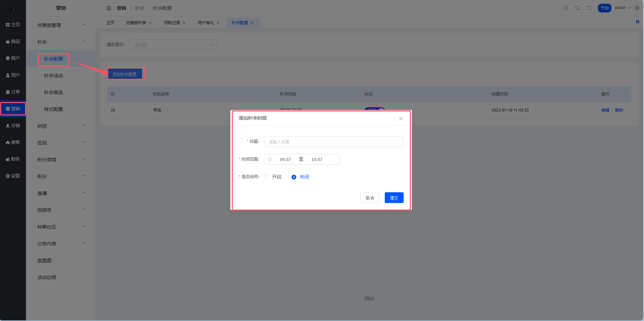Focus the 标题 input field
Viewport: 644px width, 321px height.
[x=333, y=142]
